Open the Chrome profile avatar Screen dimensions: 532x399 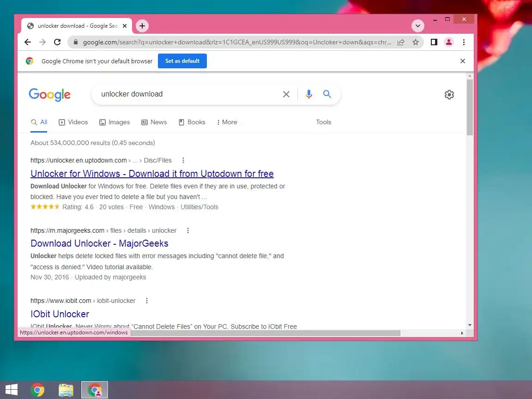pos(448,42)
